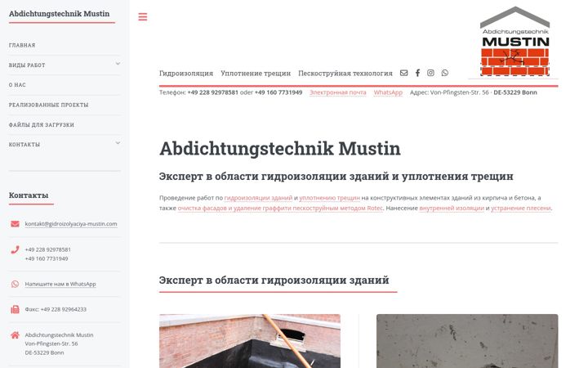Click the очистка фасадов и удаление граффити link

(280, 208)
